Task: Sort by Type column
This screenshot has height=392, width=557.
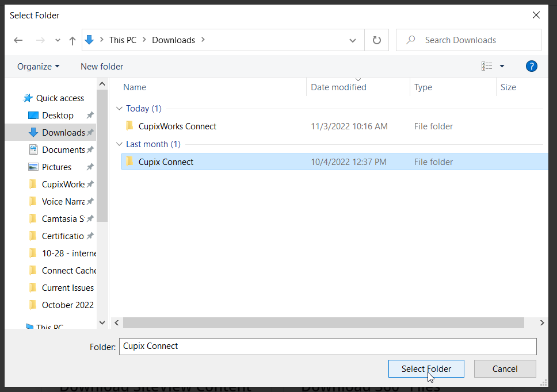Action: pos(423,87)
